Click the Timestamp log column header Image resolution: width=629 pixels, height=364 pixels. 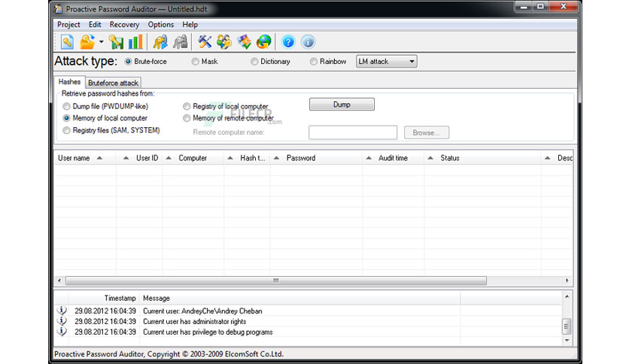point(104,299)
